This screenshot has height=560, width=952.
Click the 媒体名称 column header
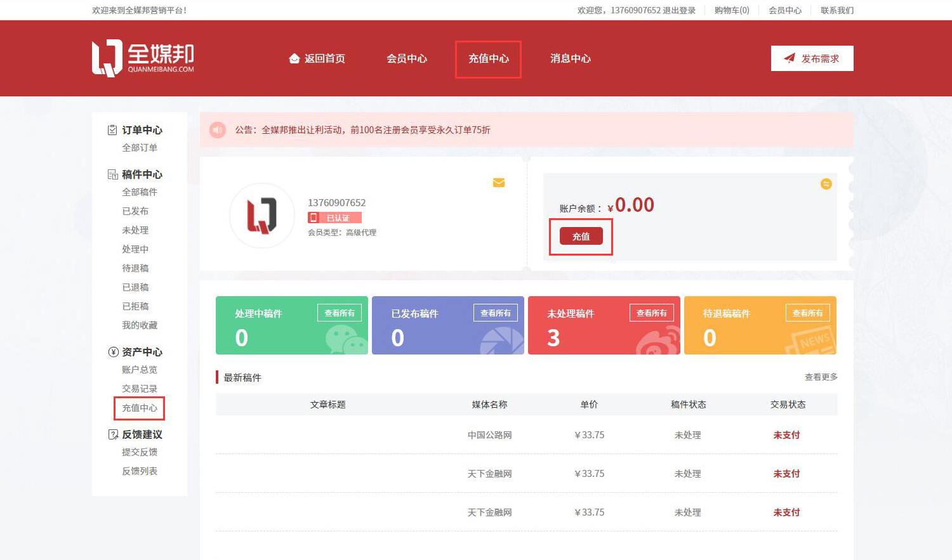point(490,405)
